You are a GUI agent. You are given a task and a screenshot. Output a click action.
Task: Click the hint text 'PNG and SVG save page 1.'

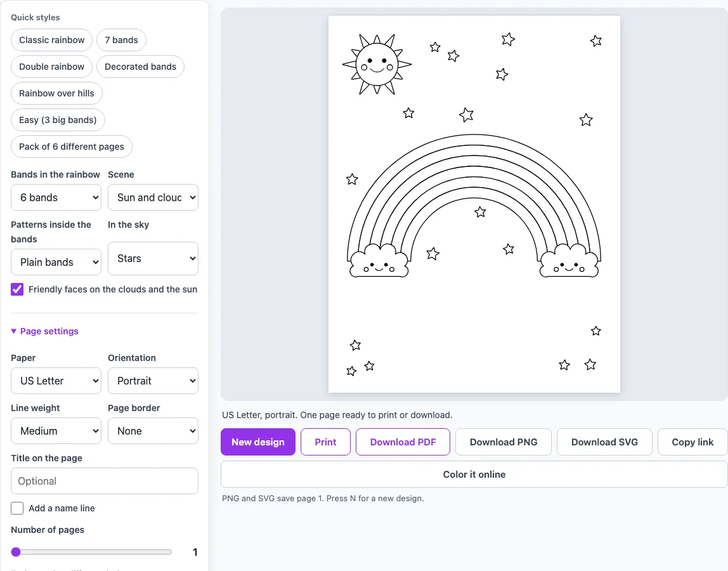click(x=273, y=499)
